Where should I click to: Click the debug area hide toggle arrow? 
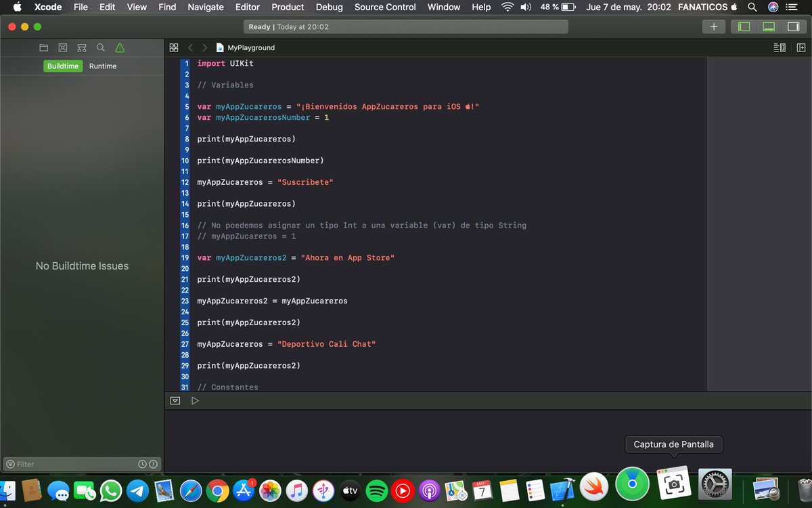point(175,400)
